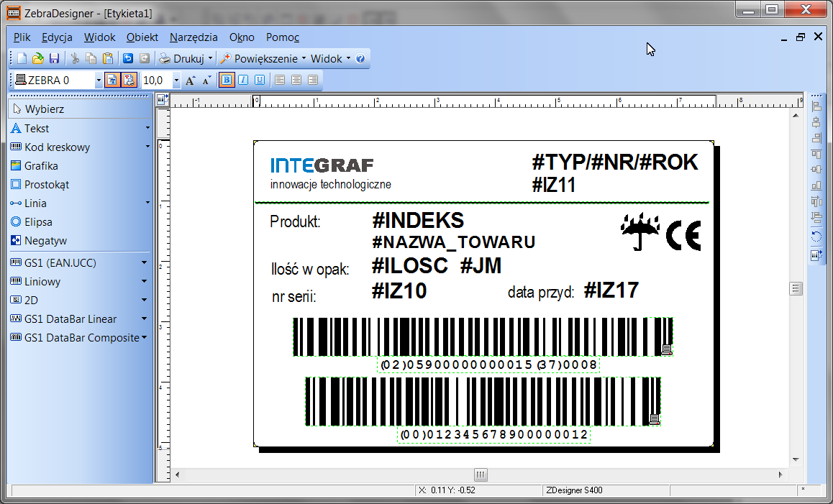Expand the toolbar Widok dropdown arrow
833x504 pixels.
point(348,58)
